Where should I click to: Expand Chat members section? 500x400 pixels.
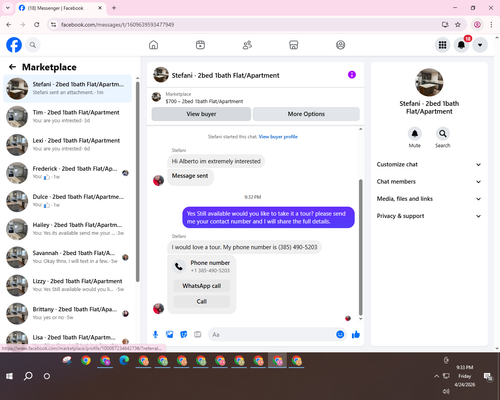(429, 182)
